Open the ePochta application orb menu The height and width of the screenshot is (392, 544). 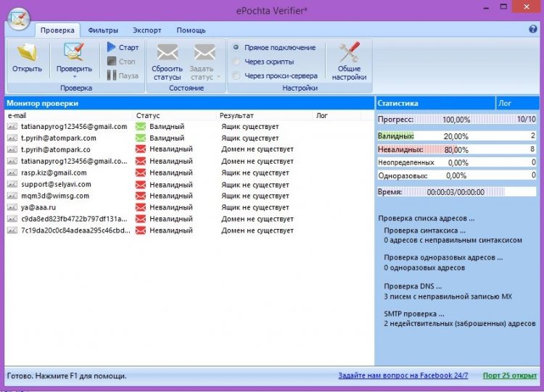[x=19, y=18]
